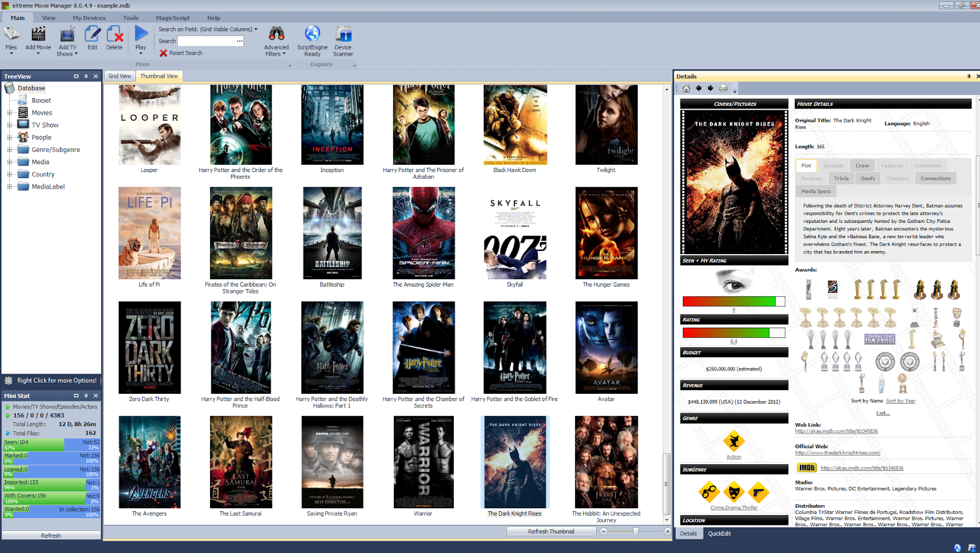Open the akas.imdb.com Web Link
The image size is (980, 553).
click(837, 431)
